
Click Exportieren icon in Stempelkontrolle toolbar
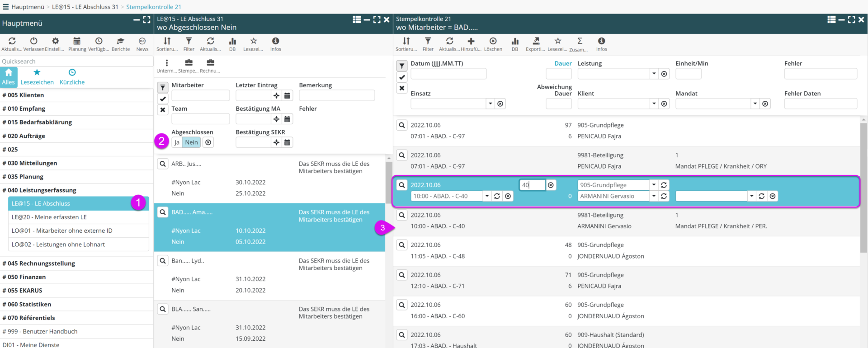[536, 42]
